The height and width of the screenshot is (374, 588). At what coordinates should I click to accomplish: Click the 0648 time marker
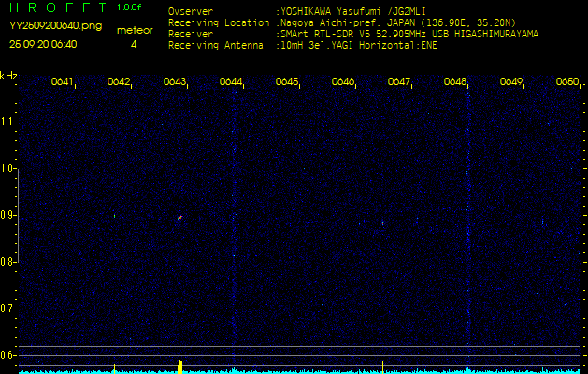(x=455, y=81)
